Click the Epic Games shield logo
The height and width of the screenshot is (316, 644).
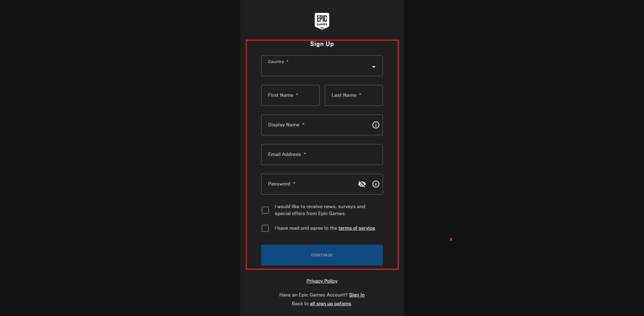point(322,20)
